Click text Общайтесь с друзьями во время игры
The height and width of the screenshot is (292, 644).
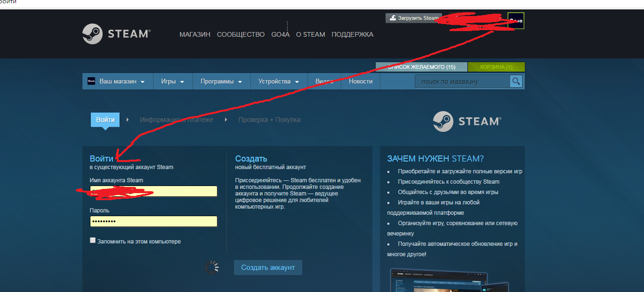[x=448, y=192]
